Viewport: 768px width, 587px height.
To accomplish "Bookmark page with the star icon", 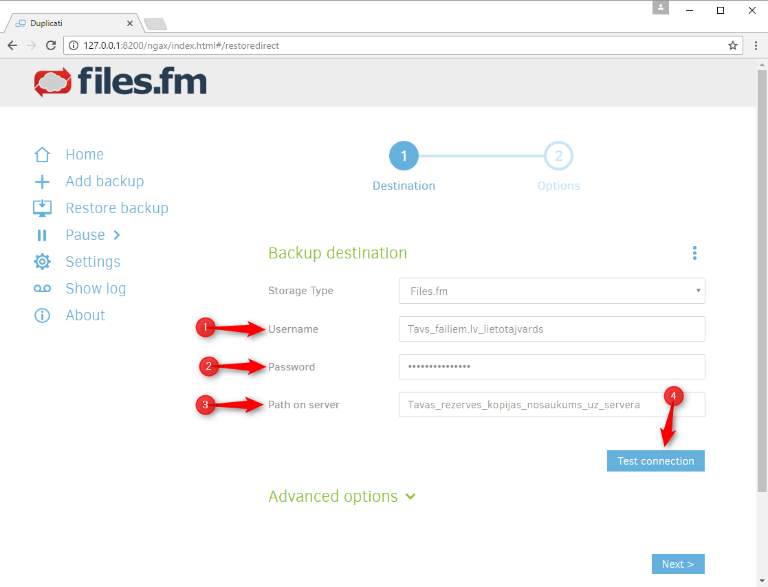I will coord(733,46).
